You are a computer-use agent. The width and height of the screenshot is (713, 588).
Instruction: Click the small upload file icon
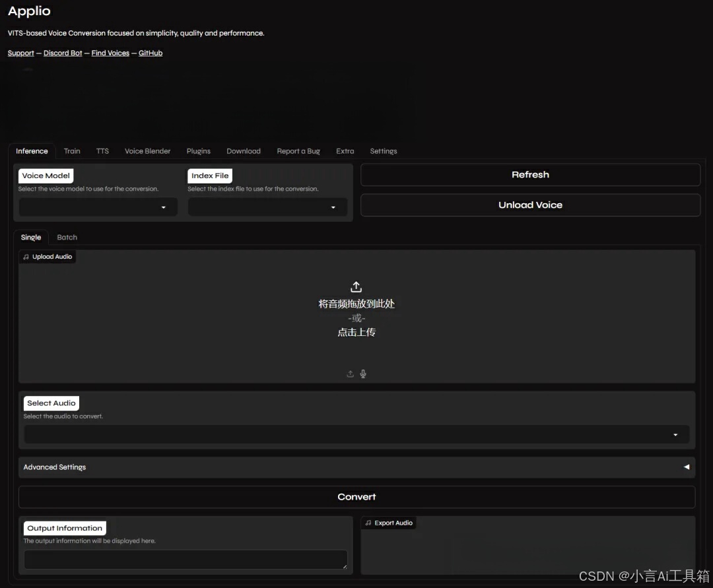(x=350, y=374)
